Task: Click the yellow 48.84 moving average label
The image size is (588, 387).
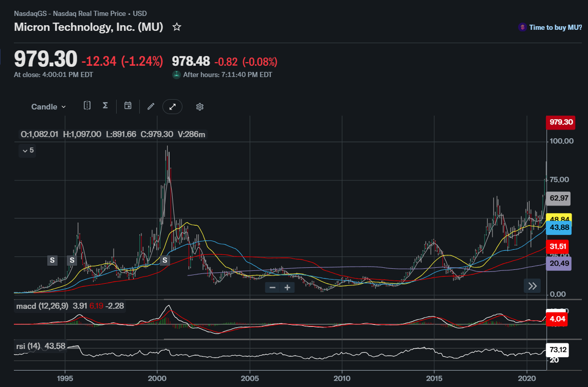Action: (559, 217)
